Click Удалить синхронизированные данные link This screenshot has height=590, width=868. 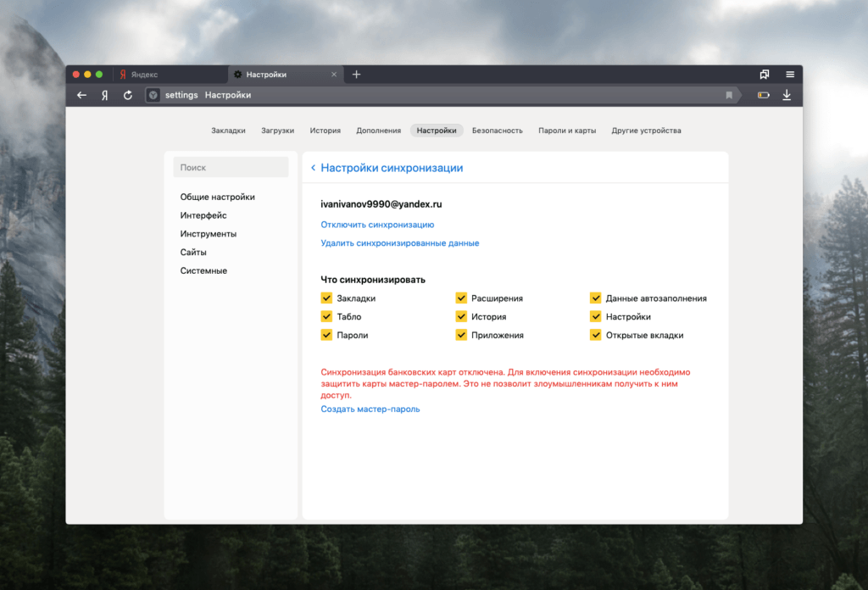(x=400, y=243)
